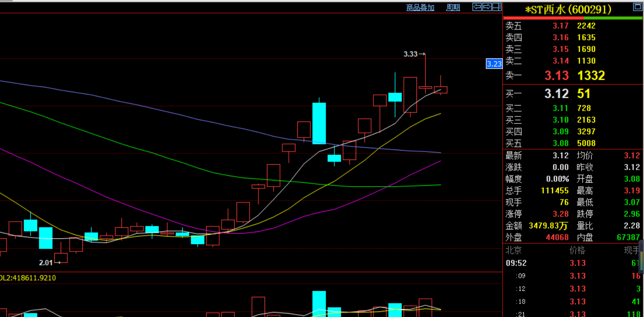
Task: Click the 均价 average price value
Action: point(632,156)
